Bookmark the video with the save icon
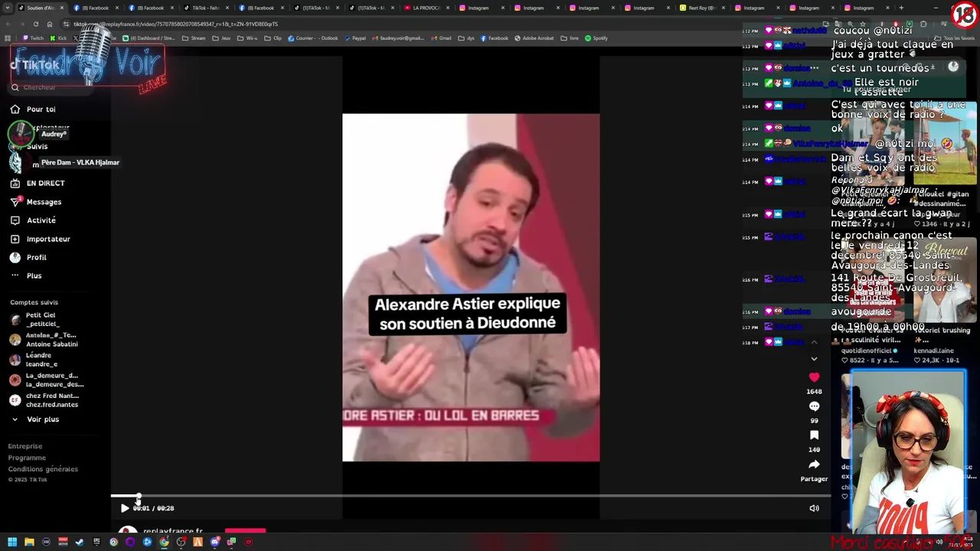Screen dimensions: 980x551 pyautogui.click(x=814, y=435)
